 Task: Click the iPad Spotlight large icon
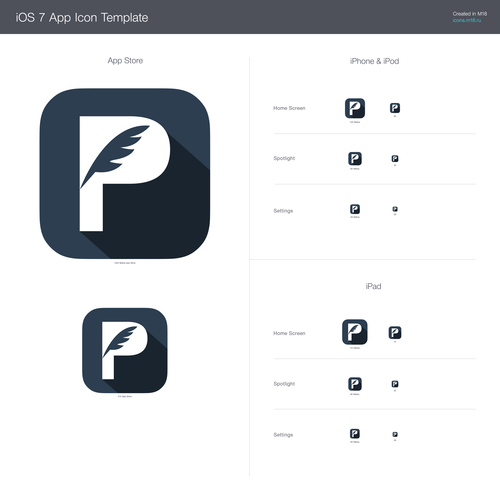tap(355, 384)
